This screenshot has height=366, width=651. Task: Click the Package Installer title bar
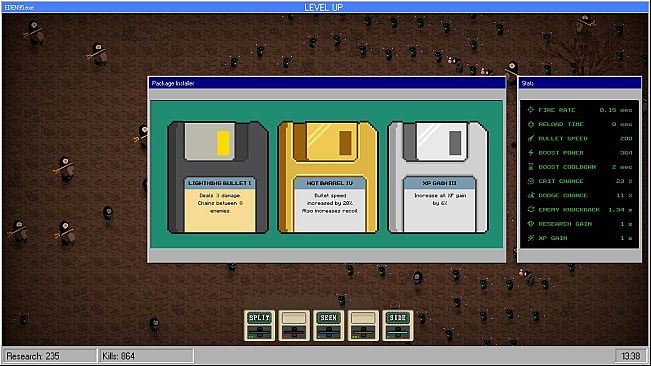pyautogui.click(x=327, y=83)
